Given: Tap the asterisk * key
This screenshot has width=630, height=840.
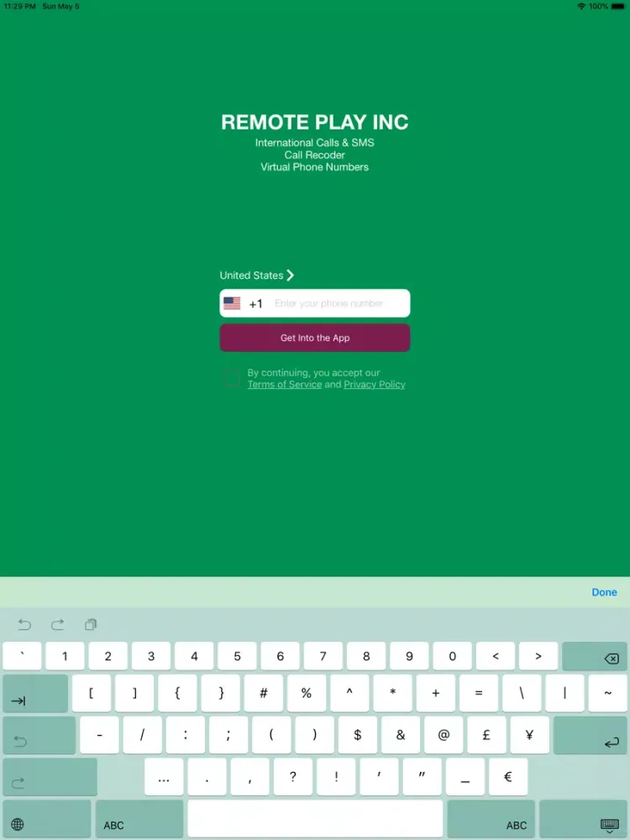Looking at the screenshot, I should point(392,694).
